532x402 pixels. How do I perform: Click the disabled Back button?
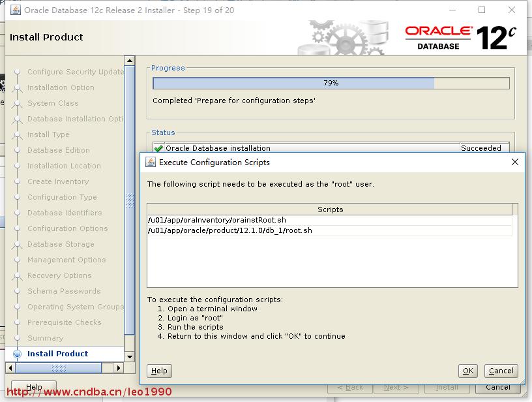(350, 388)
